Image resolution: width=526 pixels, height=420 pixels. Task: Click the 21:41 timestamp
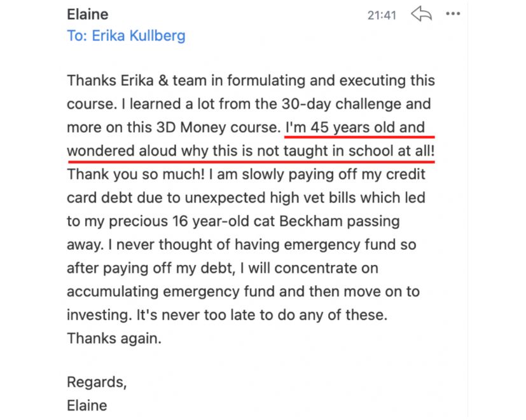(382, 15)
